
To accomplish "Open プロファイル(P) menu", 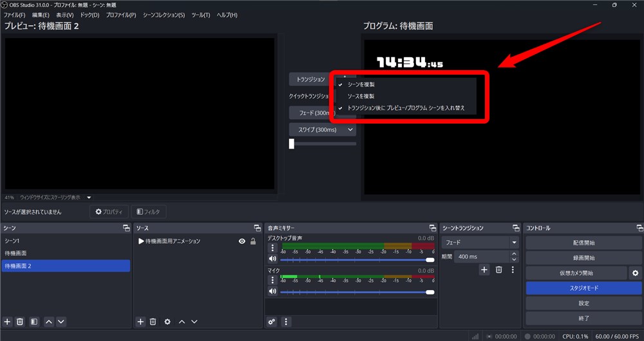I will click(x=121, y=15).
